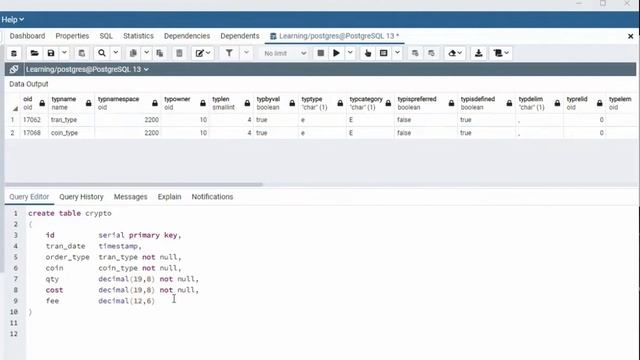Expand the filter options dropdown arrow
Image resolution: width=640 pixels, height=360 pixels.
pos(246,53)
